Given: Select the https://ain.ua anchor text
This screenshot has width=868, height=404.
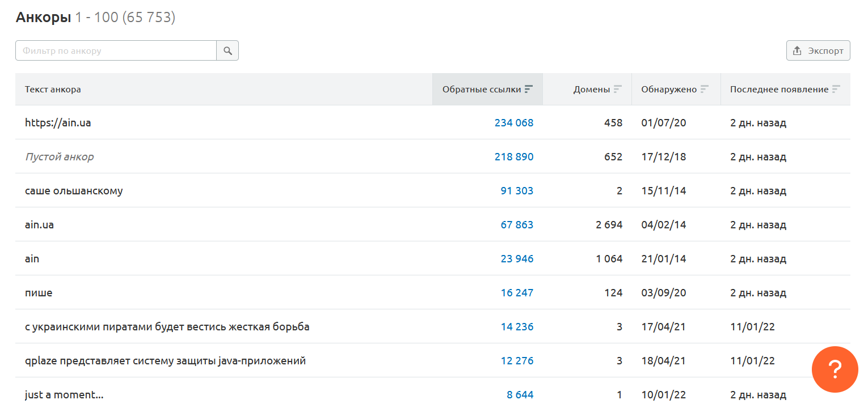Looking at the screenshot, I should tap(58, 122).
